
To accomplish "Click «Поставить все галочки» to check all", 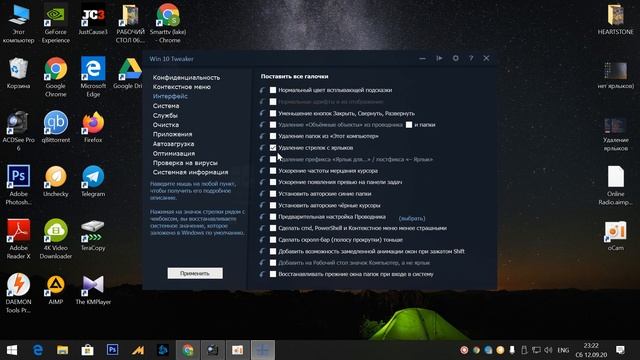I will (294, 76).
